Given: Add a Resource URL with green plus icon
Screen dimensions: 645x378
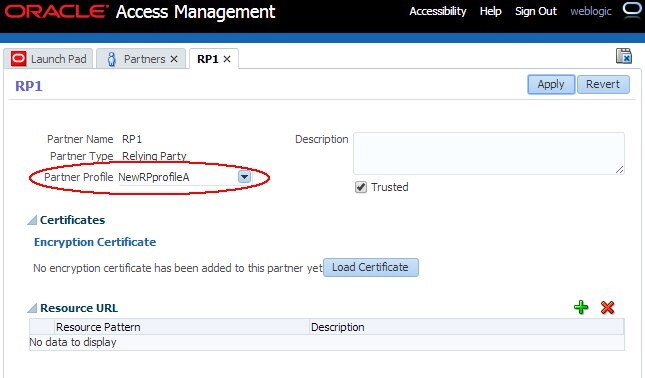Looking at the screenshot, I should [x=581, y=307].
